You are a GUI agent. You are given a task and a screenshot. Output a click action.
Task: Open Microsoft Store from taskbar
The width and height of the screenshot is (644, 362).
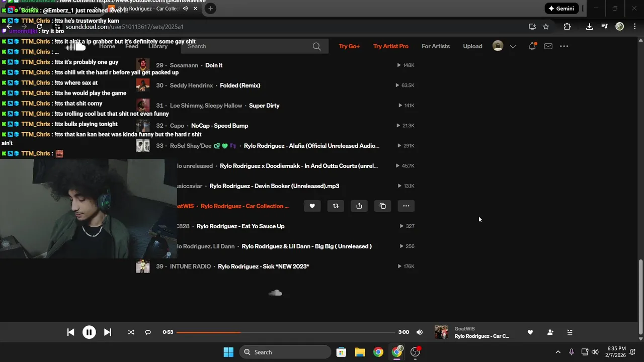pos(341,352)
